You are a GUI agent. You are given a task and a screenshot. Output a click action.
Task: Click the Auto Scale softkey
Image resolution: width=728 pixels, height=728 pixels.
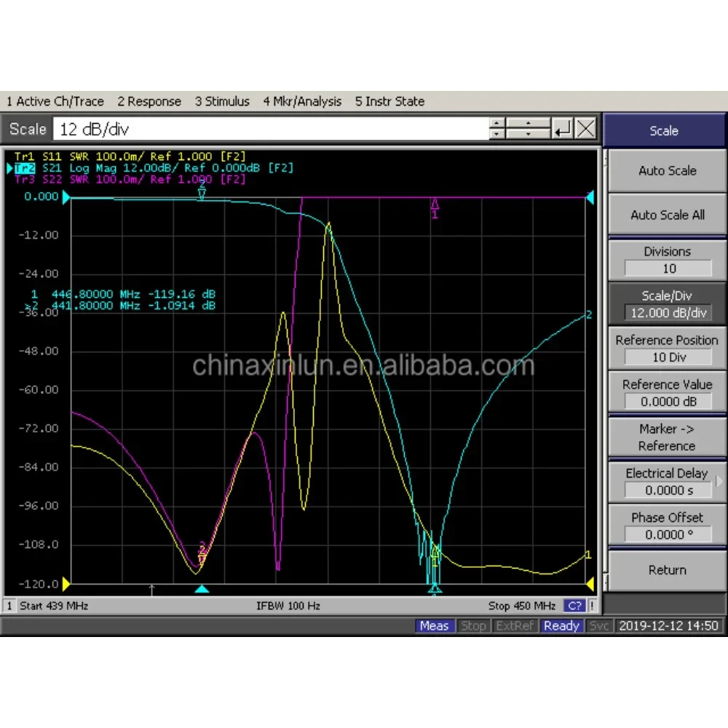click(667, 171)
